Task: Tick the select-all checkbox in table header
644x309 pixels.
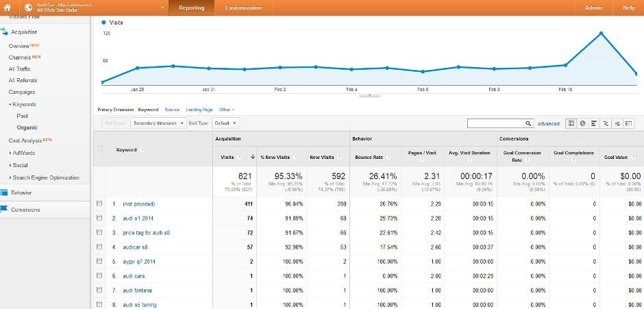Action: coord(99,149)
